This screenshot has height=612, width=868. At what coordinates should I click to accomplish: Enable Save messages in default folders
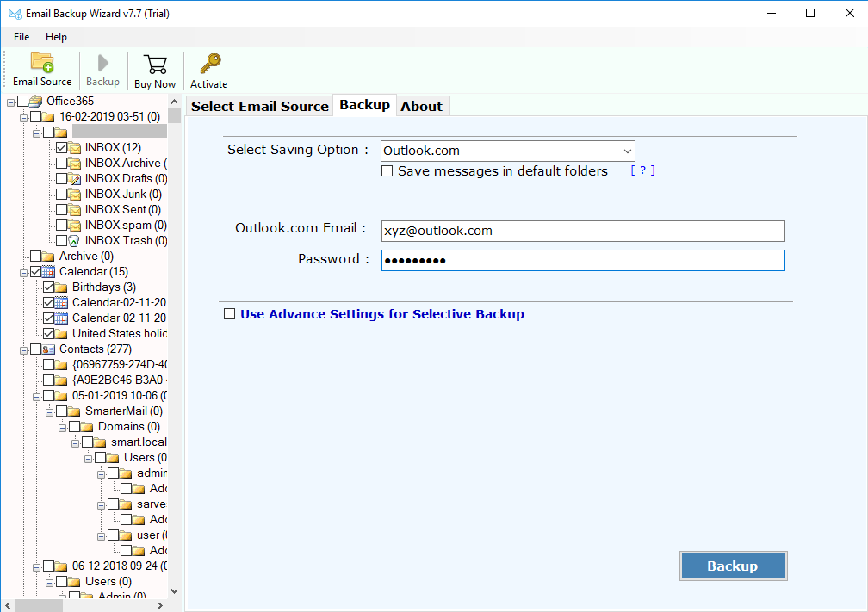pos(387,171)
